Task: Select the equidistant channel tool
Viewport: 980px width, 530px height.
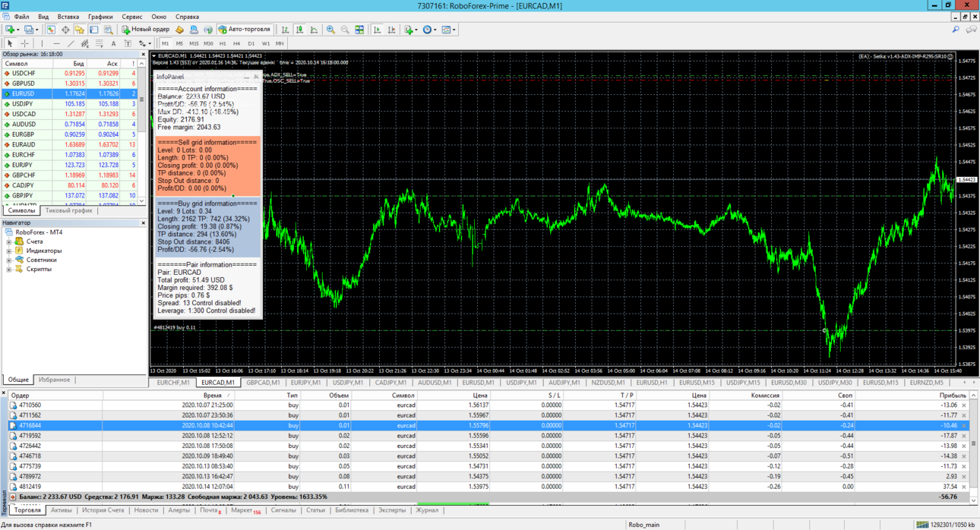Action: (x=84, y=43)
